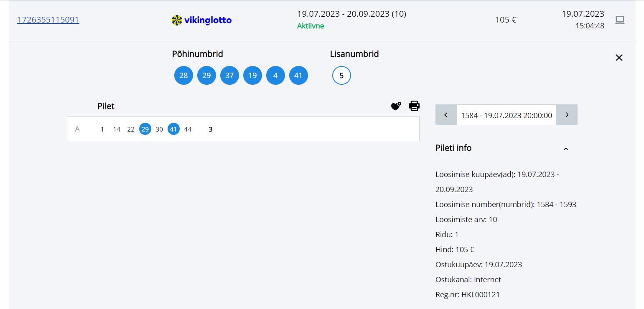This screenshot has width=644, height=309.
Task: Click the Pileti info heading
Action: click(453, 148)
